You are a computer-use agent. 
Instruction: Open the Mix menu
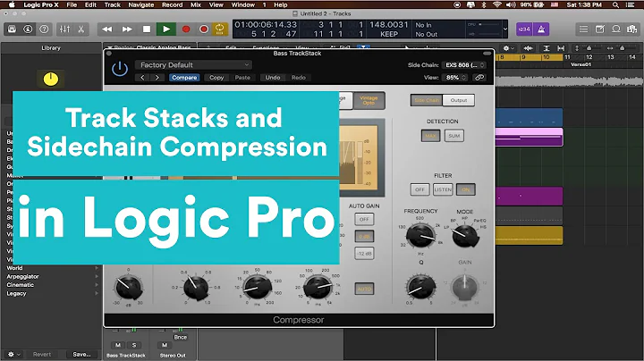click(x=196, y=5)
